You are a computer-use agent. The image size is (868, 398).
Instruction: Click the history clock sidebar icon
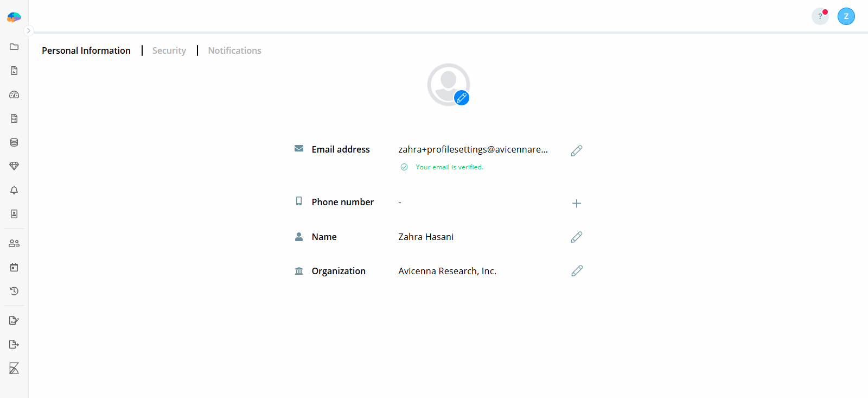coord(14,291)
